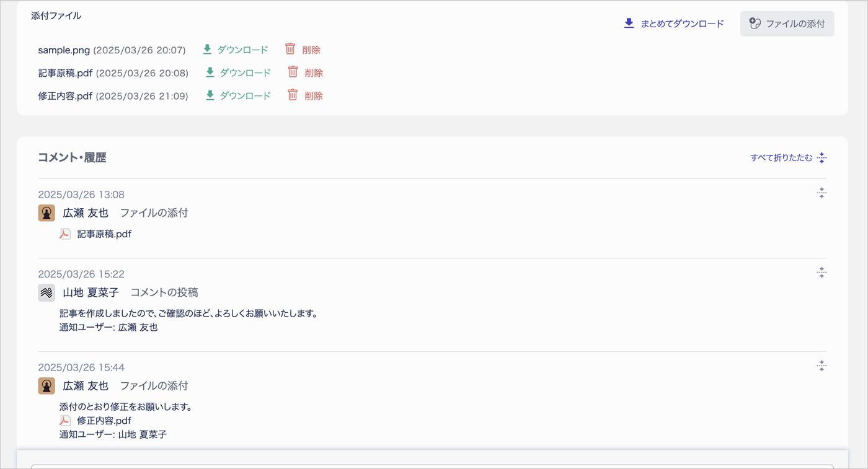Click the trash icon for 記事原稿.pdf

(293, 72)
